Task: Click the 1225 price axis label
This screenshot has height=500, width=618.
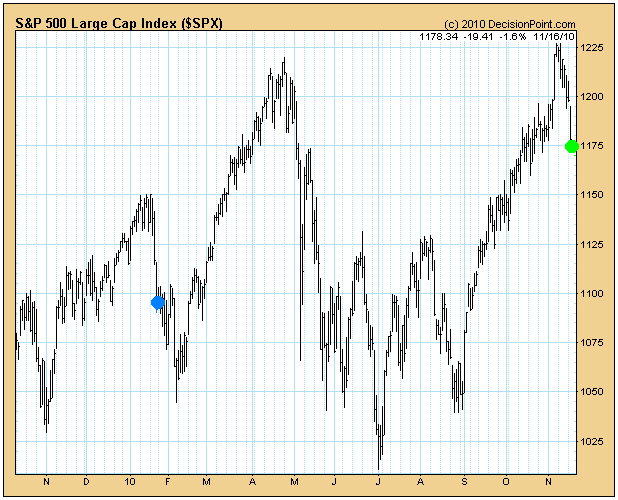Action: pos(592,48)
